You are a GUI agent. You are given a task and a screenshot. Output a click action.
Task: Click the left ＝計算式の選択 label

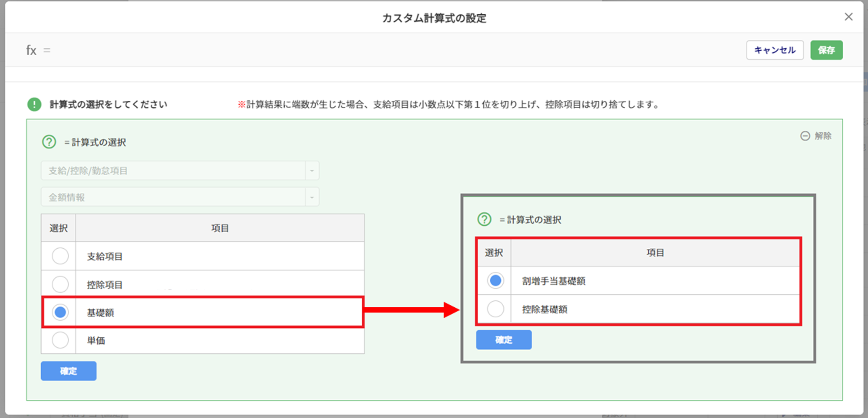click(x=95, y=142)
